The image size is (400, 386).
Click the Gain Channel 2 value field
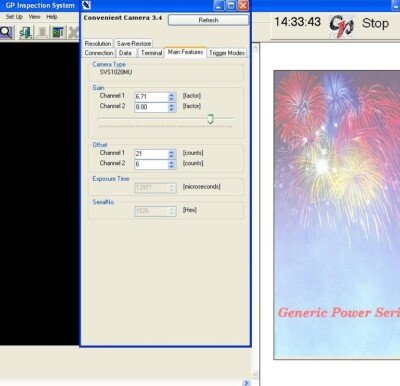(x=151, y=107)
